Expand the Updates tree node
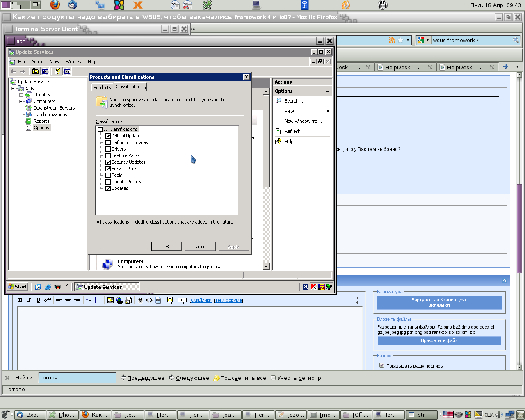This screenshot has width=525, height=420. coord(21,95)
